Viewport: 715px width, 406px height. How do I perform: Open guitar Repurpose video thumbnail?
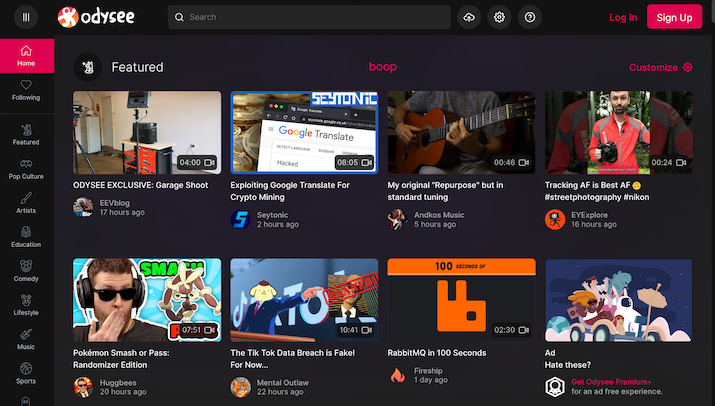461,132
